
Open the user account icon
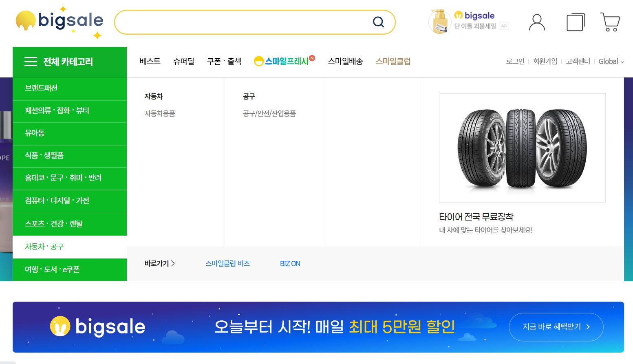point(537,22)
